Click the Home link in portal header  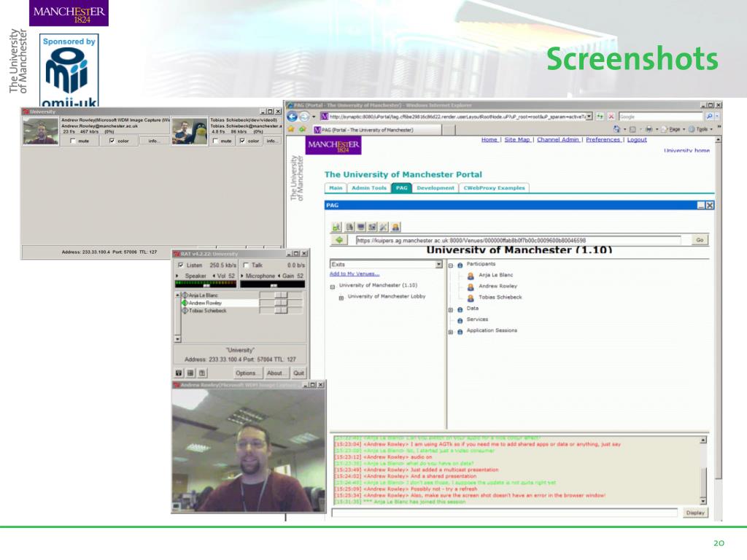tap(489, 139)
